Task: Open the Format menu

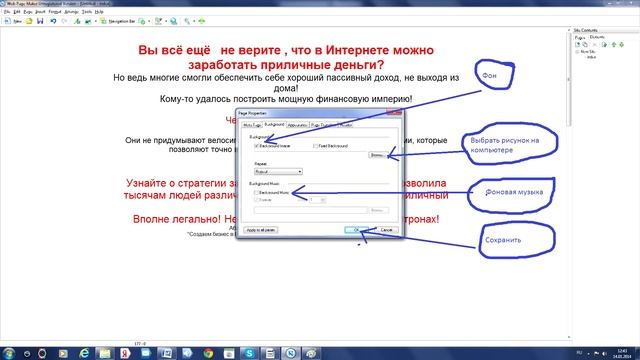Action: (x=55, y=12)
